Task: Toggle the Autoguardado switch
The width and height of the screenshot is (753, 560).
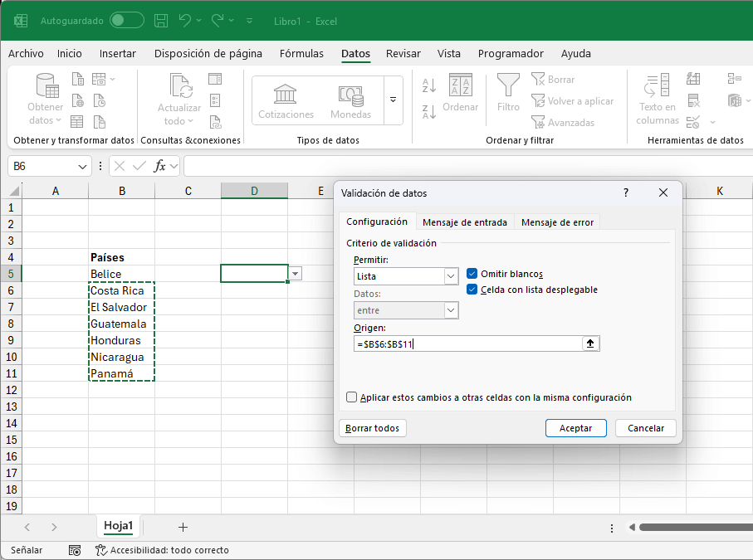Action: 127,20
